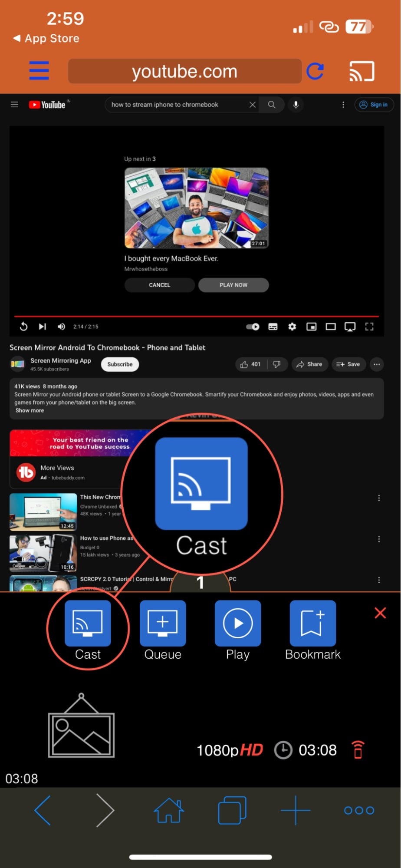Save video to a playlist
This screenshot has width=401, height=868.
pyautogui.click(x=348, y=364)
